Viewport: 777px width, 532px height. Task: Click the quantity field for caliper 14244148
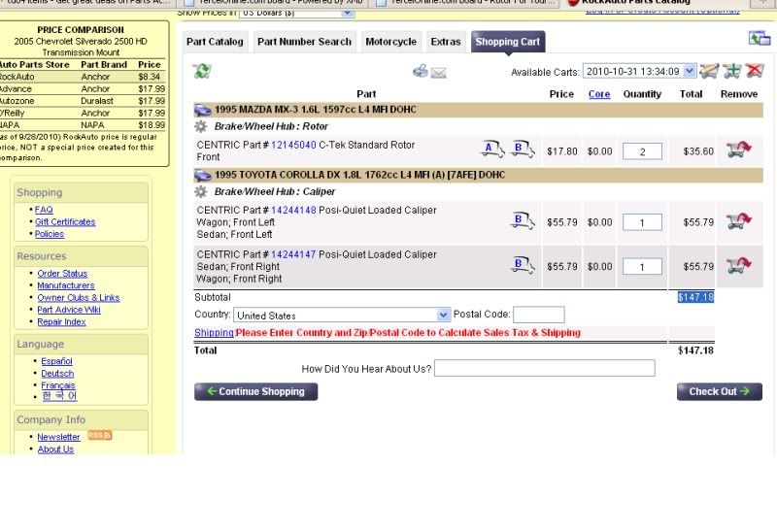[x=642, y=222]
